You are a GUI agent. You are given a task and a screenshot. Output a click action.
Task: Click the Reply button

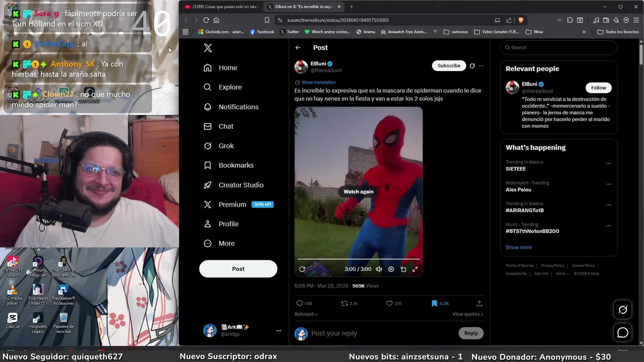point(471,333)
